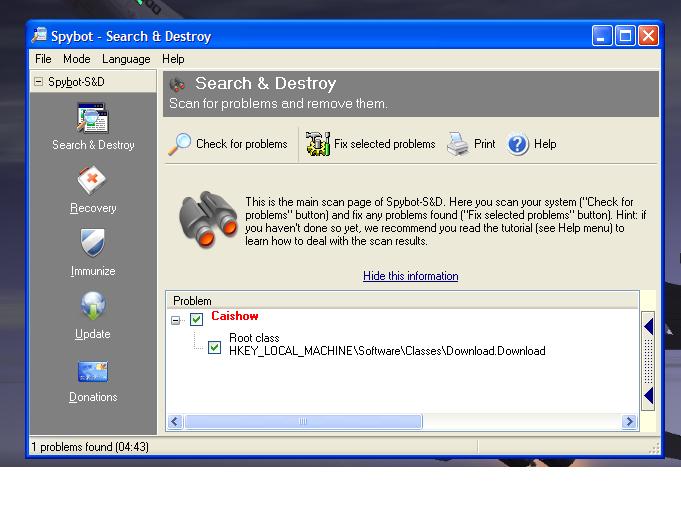Click Fix selected problems toolbar icon

(x=318, y=144)
